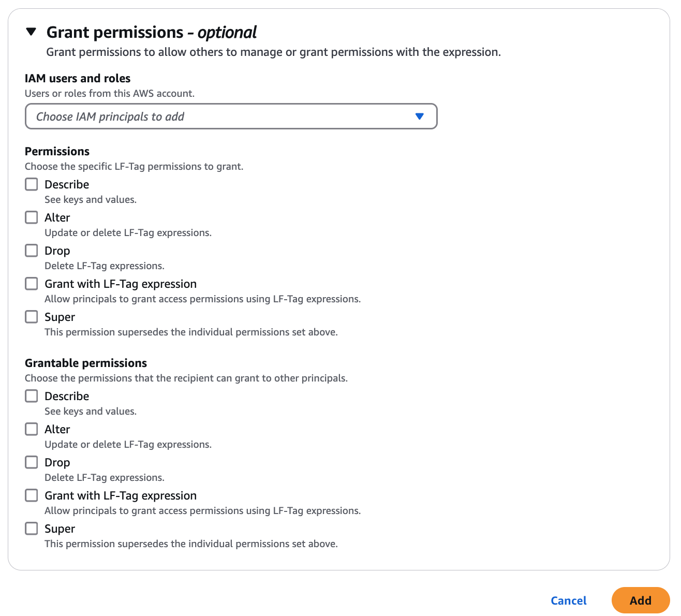Open the Choose IAM principals to add dropdown
This screenshot has width=681, height=616.
(x=231, y=116)
